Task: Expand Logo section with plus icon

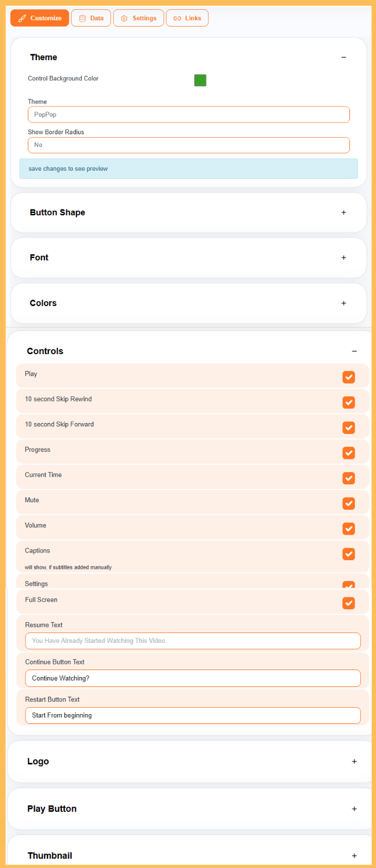Action: pos(354,762)
